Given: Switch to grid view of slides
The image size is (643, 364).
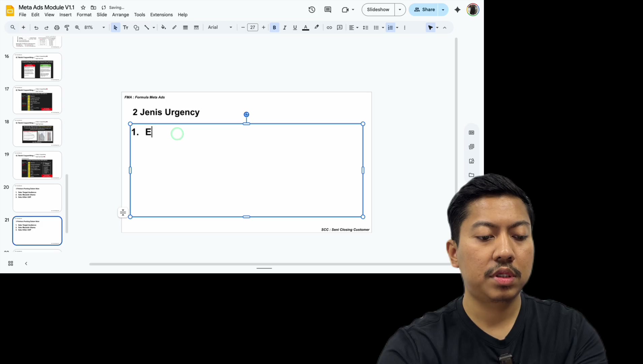Looking at the screenshot, I should (x=11, y=264).
